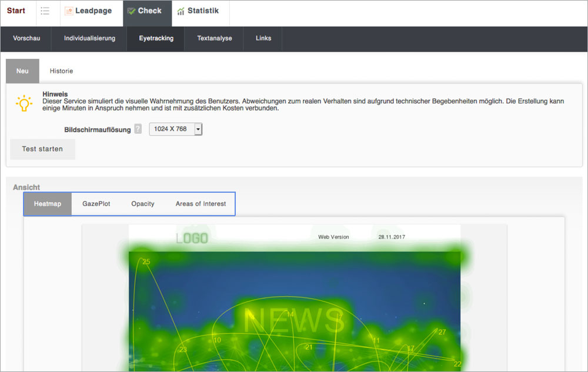Open the Start tab
Screen dimensions: 588x372
click(16, 11)
